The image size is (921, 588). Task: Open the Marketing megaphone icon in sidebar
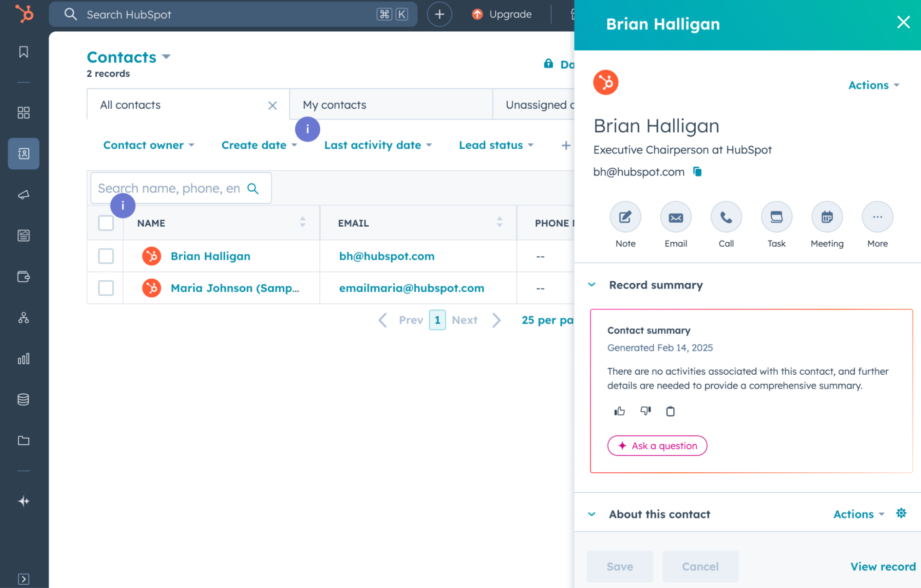(x=23, y=194)
